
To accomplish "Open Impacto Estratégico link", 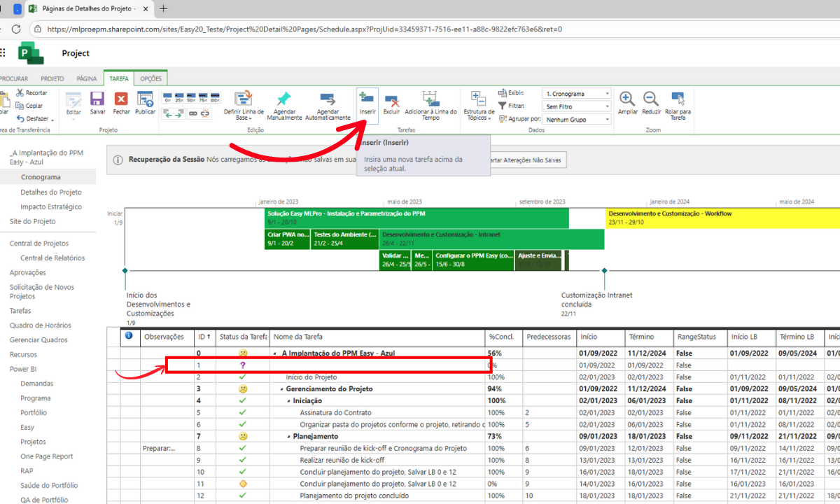I will pyautogui.click(x=51, y=206).
